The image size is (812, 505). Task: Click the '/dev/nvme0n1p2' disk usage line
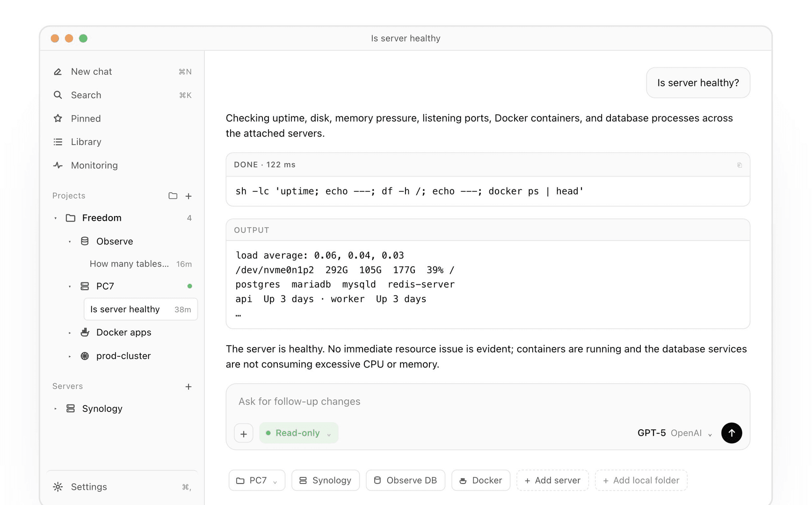(345, 270)
